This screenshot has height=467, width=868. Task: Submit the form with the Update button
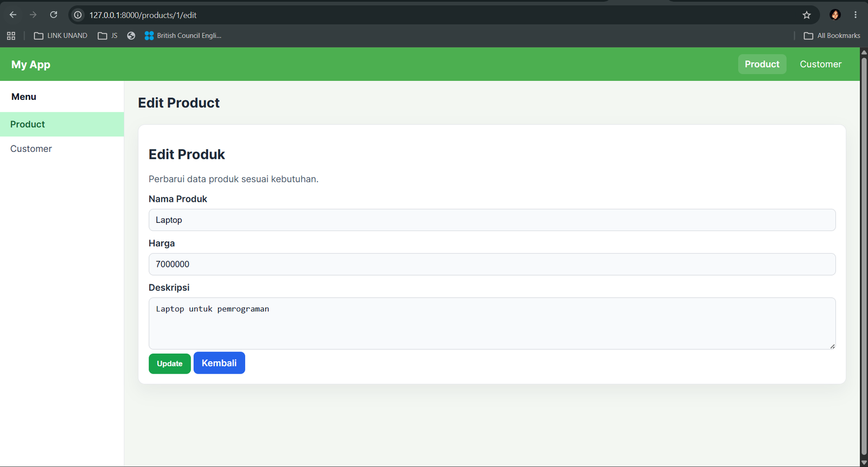(x=170, y=363)
